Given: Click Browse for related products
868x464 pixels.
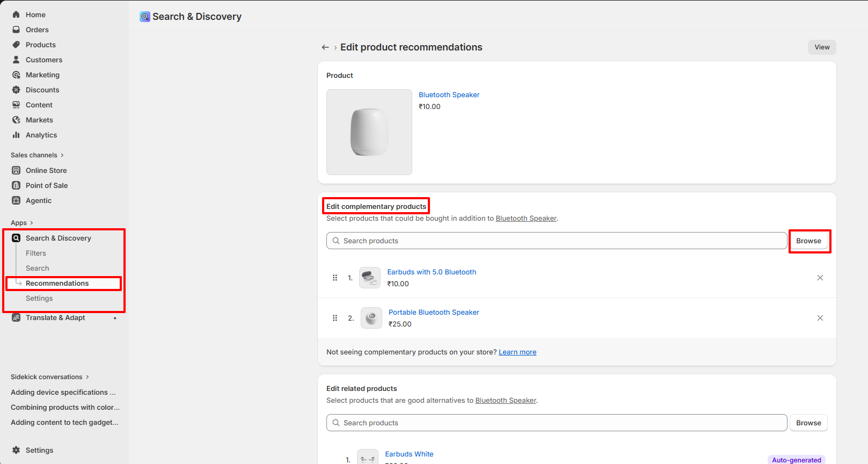Looking at the screenshot, I should [808, 423].
